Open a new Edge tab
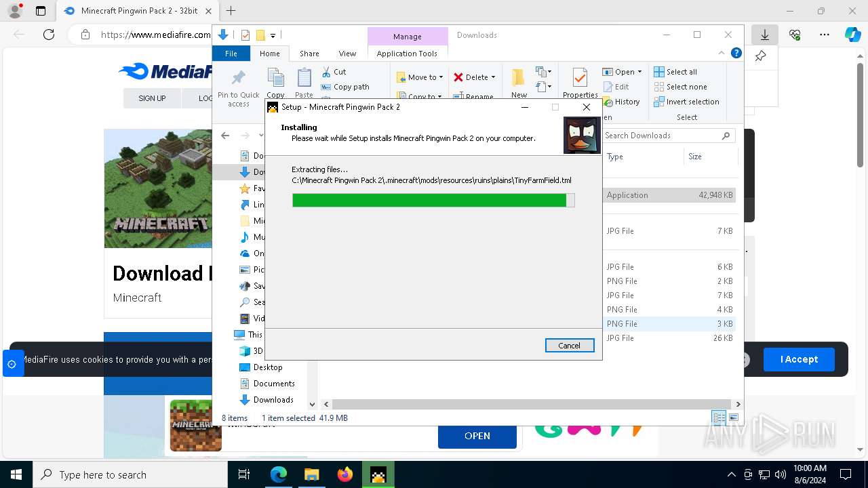This screenshot has width=868, height=488. (231, 11)
